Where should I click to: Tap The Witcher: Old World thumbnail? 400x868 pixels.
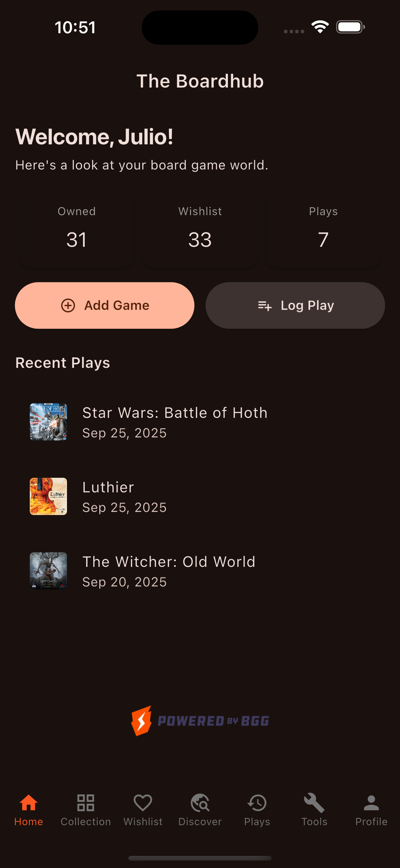coord(48,571)
